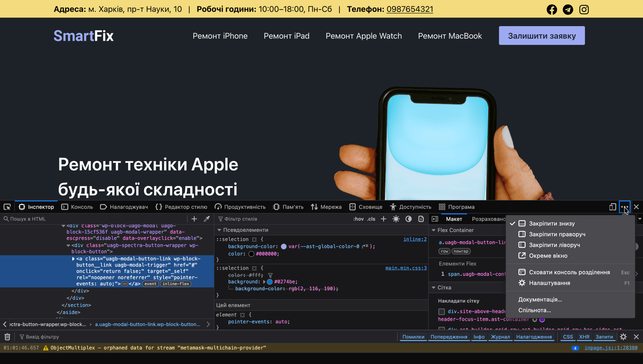
Task: Collapse the inspector side pane toggle
Action: point(435,219)
